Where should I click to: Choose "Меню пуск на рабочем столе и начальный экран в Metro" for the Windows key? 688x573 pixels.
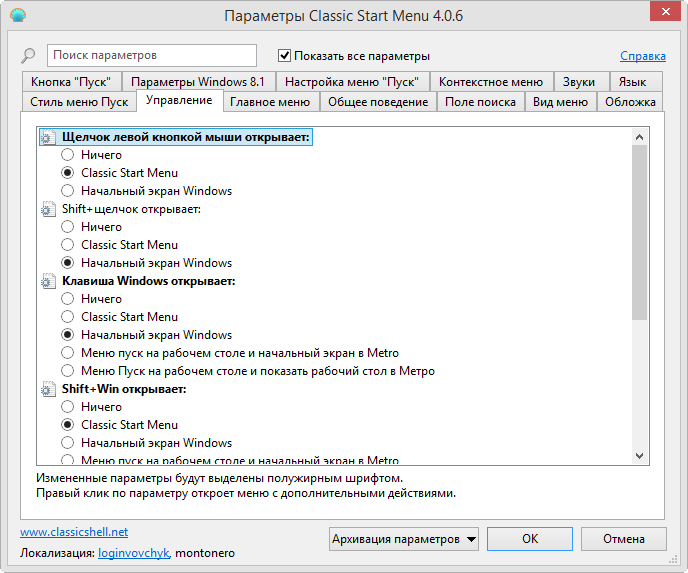[68, 353]
